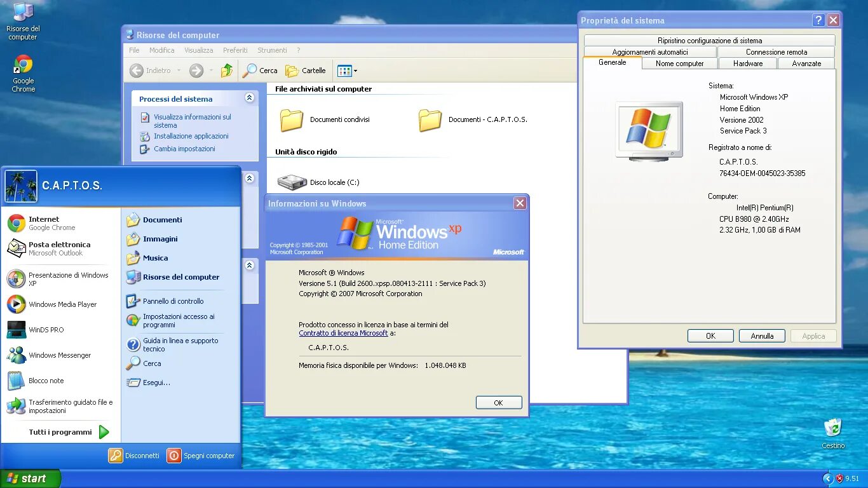The image size is (868, 488).
Task: Open the ? help menu in Explorer
Action: tap(299, 50)
